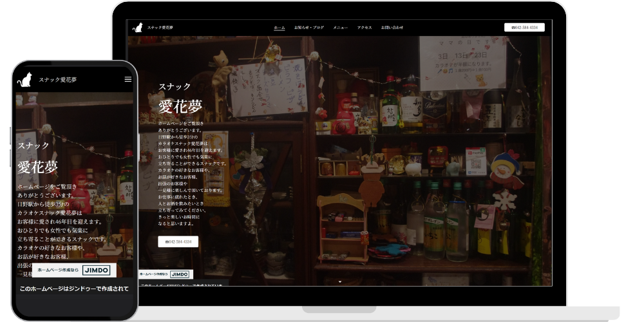Click the ホームページ作成なら text on the laptop
644x322 pixels.
(x=154, y=274)
